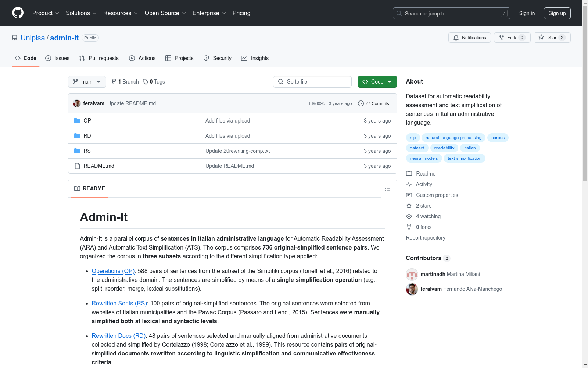Click the repository icon beside Unipisa
Image resolution: width=588 pixels, height=368 pixels.
tap(15, 38)
